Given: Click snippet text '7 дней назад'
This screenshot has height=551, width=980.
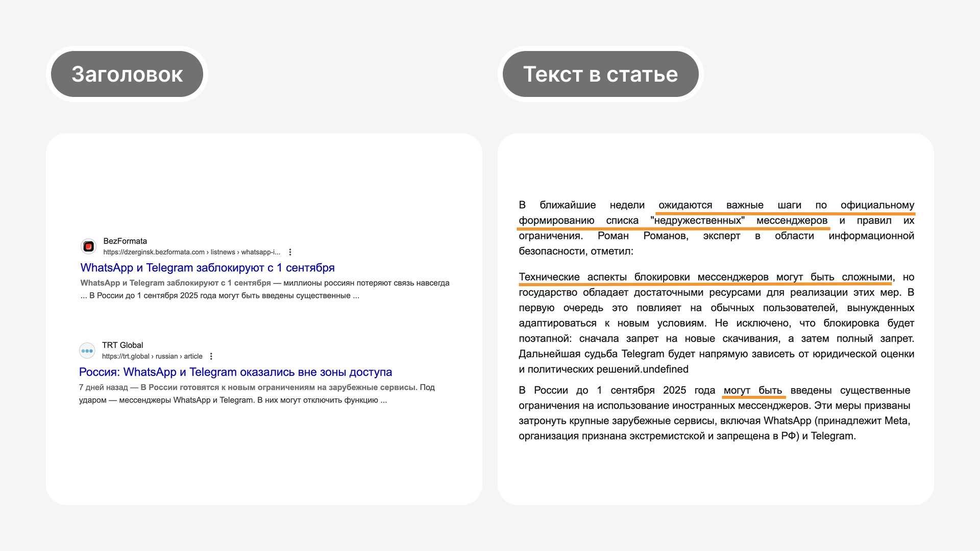Looking at the screenshot, I should point(104,387).
